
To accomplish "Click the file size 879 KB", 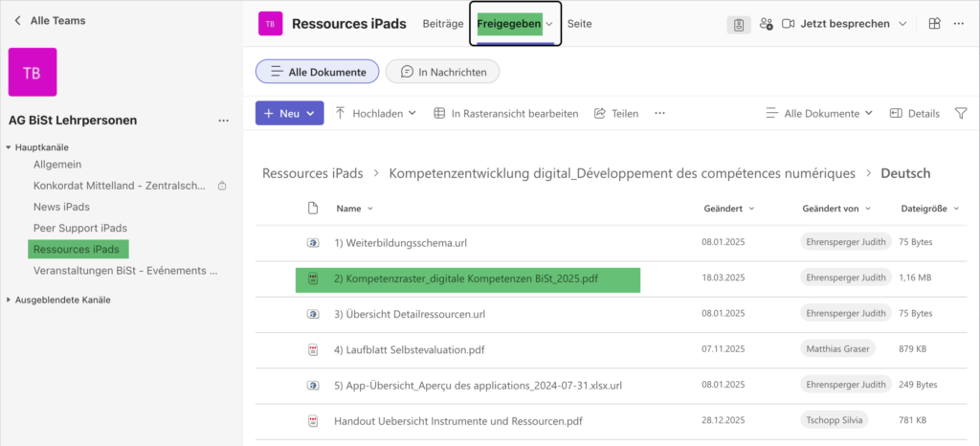I will coord(912,349).
